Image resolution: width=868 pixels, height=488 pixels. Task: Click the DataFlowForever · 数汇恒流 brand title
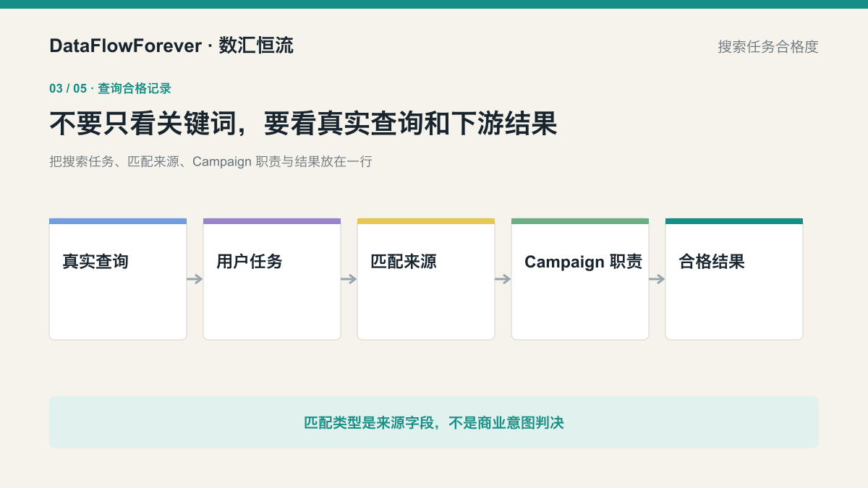click(171, 46)
